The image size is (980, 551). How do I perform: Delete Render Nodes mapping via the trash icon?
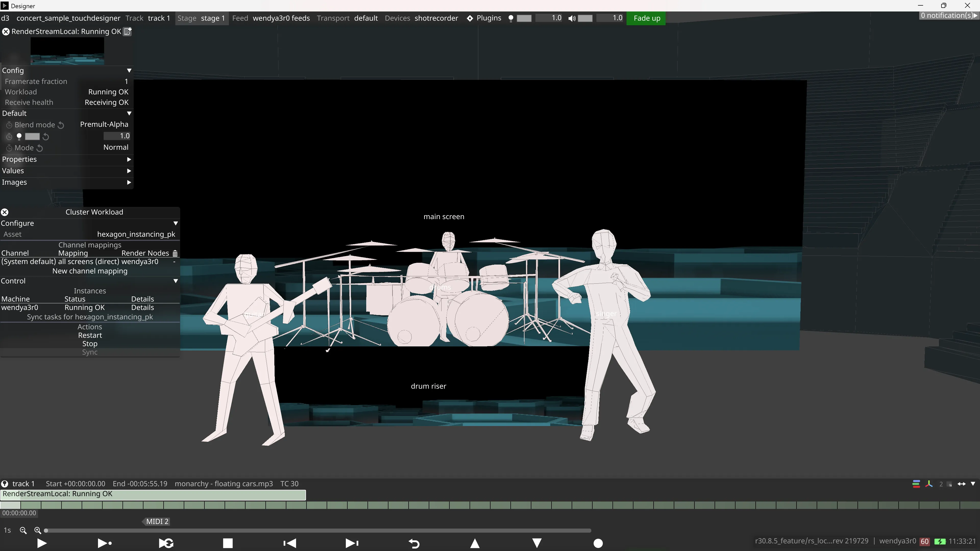point(175,253)
